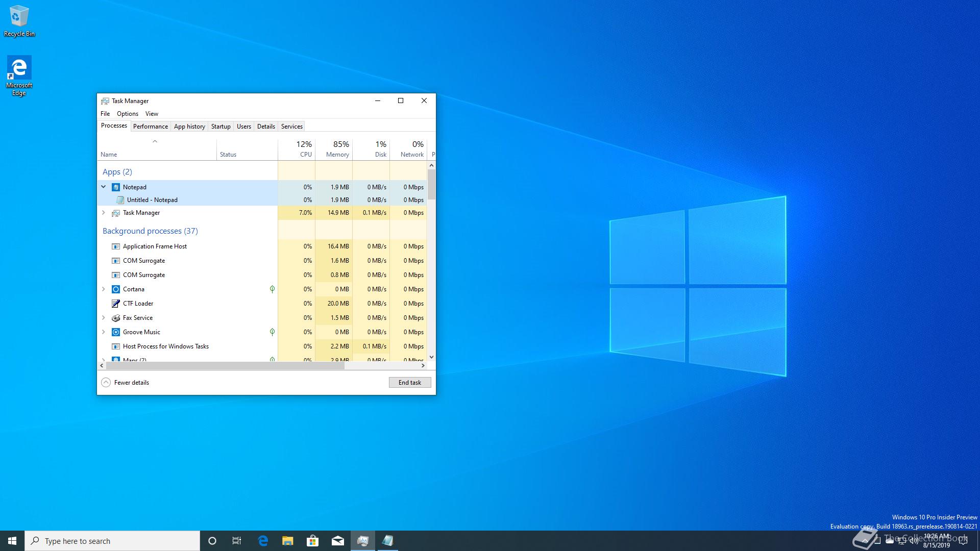Expand the Groove Music process group
Image resolution: width=980 pixels, height=551 pixels.
pos(104,332)
